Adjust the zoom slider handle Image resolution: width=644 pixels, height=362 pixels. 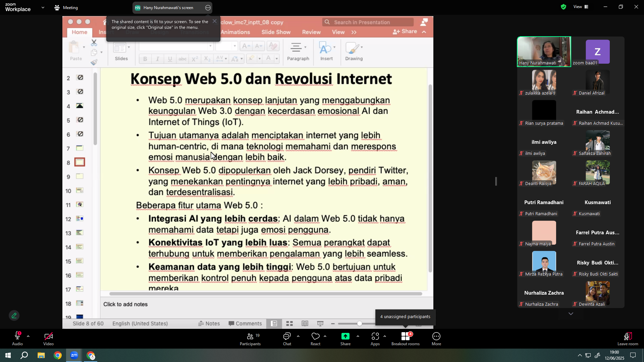pos(360,323)
